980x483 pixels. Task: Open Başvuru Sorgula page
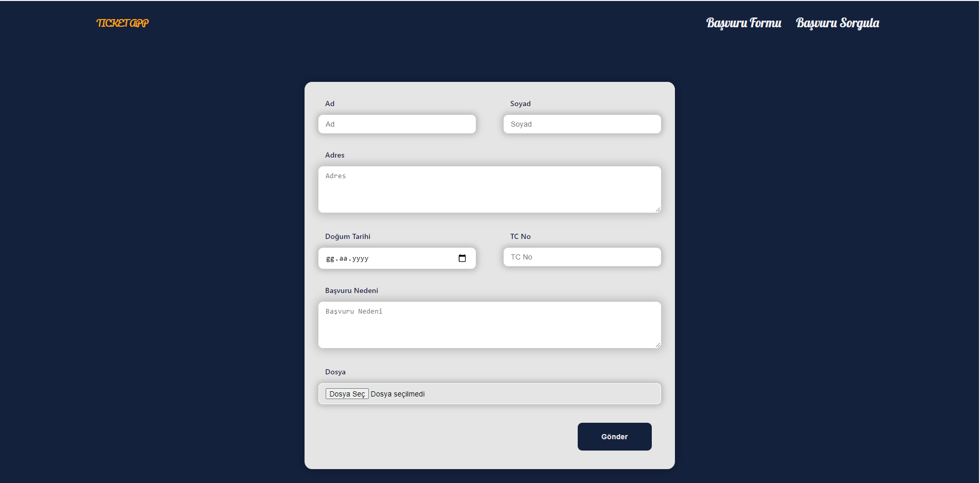(837, 23)
